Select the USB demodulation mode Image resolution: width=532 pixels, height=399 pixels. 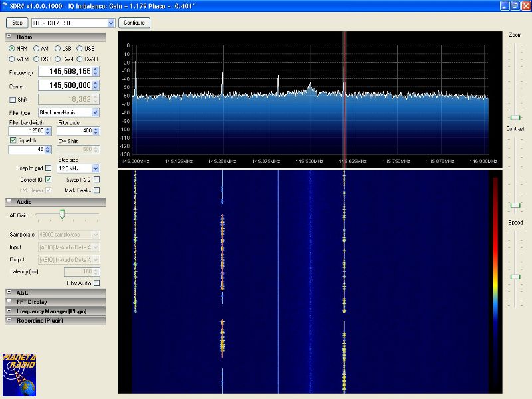coord(80,48)
